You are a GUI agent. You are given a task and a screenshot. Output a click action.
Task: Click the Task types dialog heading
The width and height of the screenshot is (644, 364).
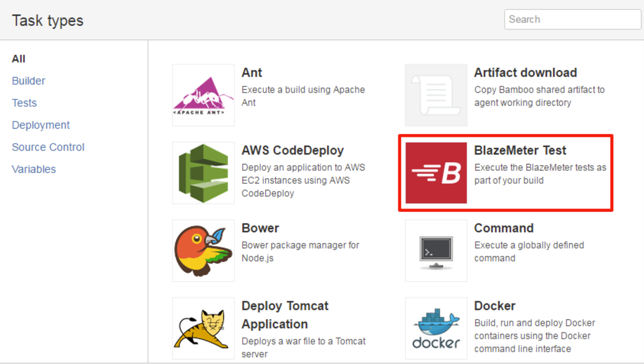point(48,21)
